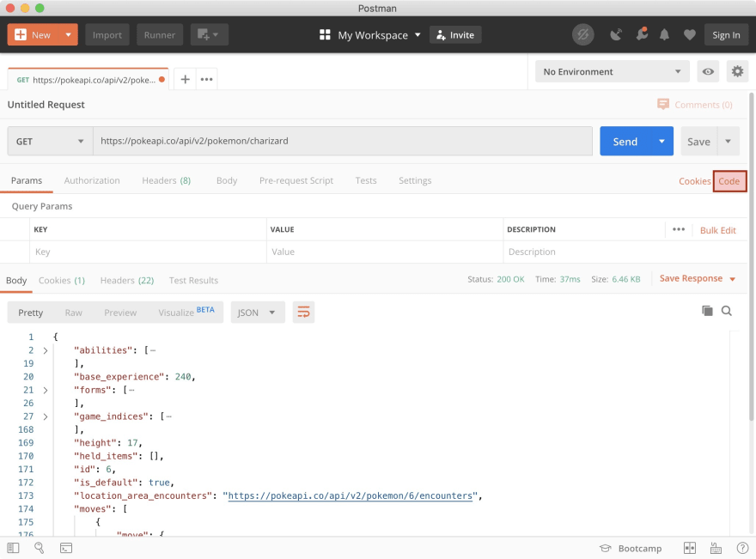Open Bootcamp

(631, 549)
